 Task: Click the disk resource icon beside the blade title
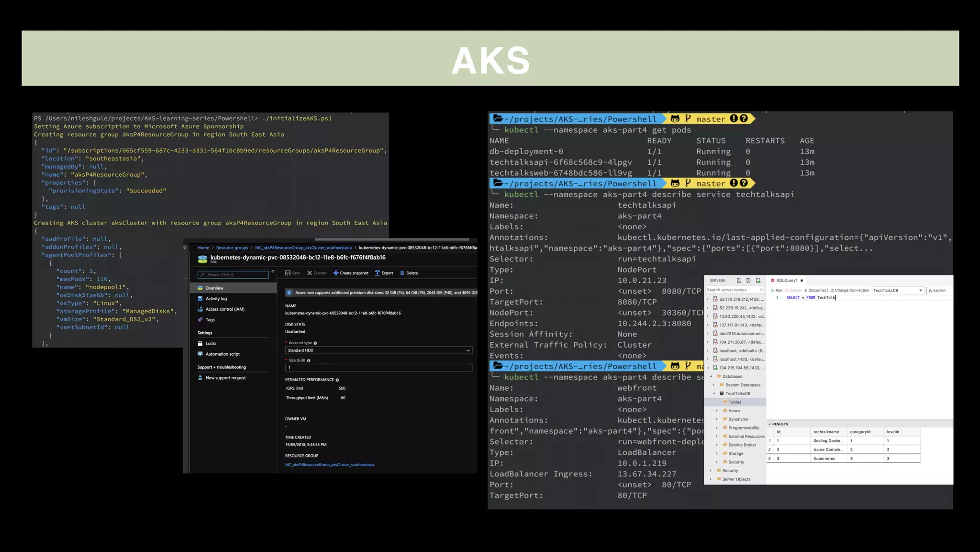pyautogui.click(x=202, y=259)
